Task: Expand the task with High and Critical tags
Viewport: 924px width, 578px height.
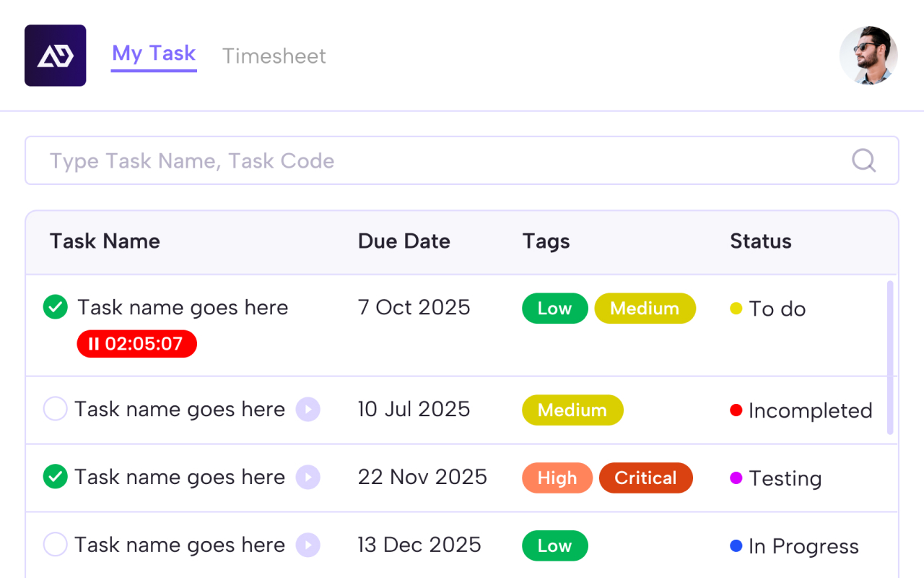Action: click(x=308, y=477)
